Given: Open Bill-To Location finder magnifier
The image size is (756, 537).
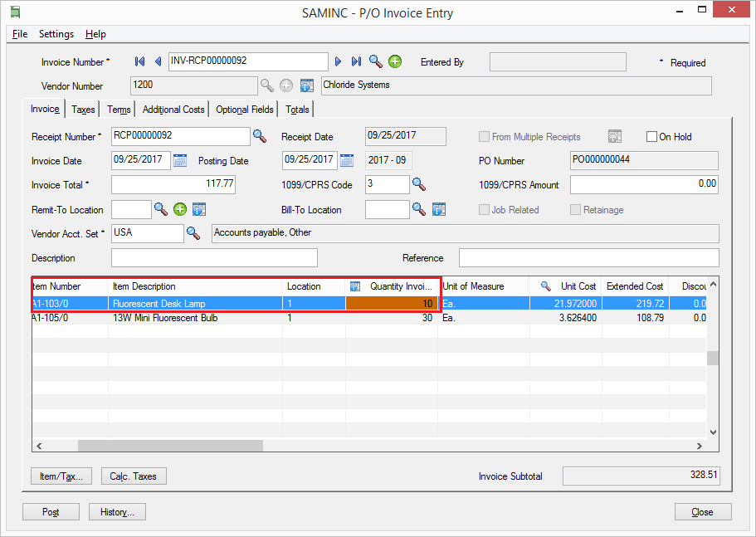Looking at the screenshot, I should coord(419,208).
